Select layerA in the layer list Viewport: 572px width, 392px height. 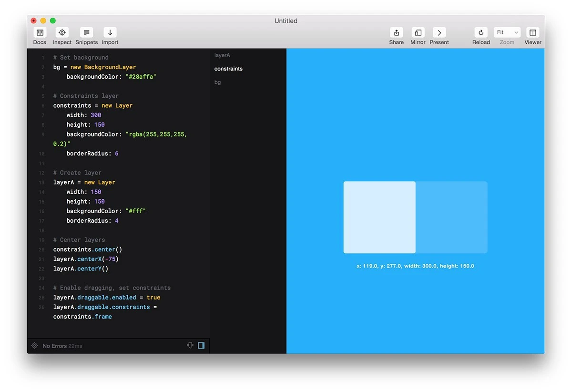[222, 55]
